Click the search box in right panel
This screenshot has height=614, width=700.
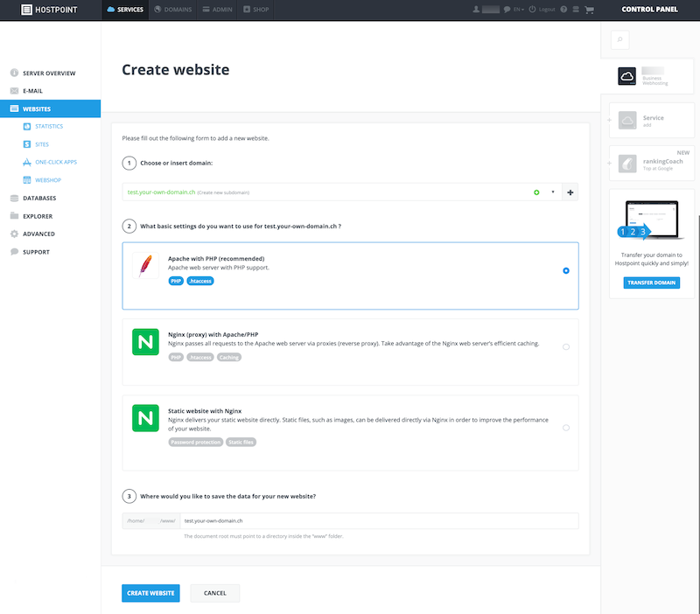coord(619,39)
